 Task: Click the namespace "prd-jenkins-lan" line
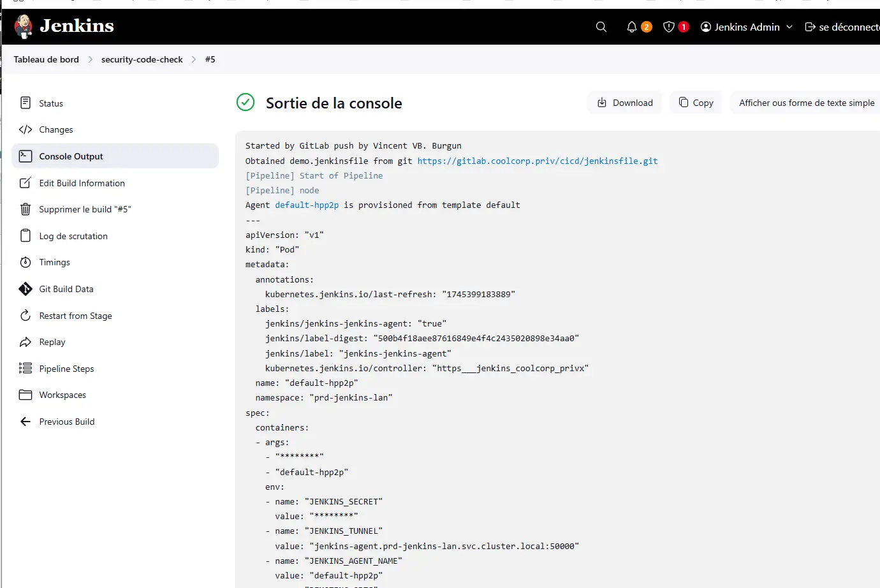click(324, 397)
